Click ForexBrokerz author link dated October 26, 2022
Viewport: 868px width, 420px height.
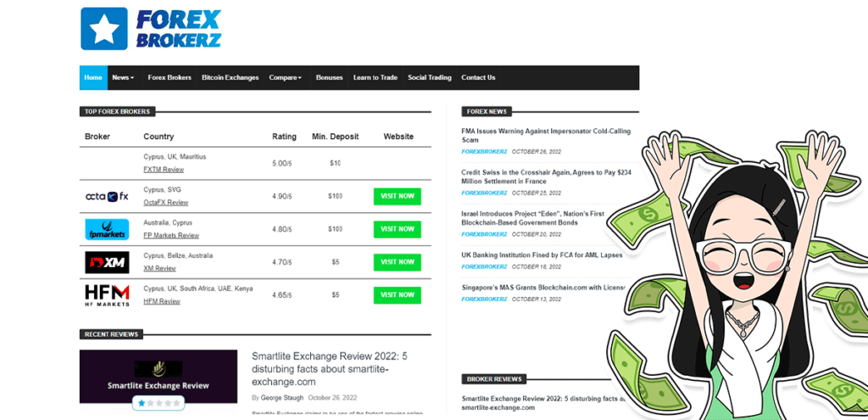pos(484,151)
